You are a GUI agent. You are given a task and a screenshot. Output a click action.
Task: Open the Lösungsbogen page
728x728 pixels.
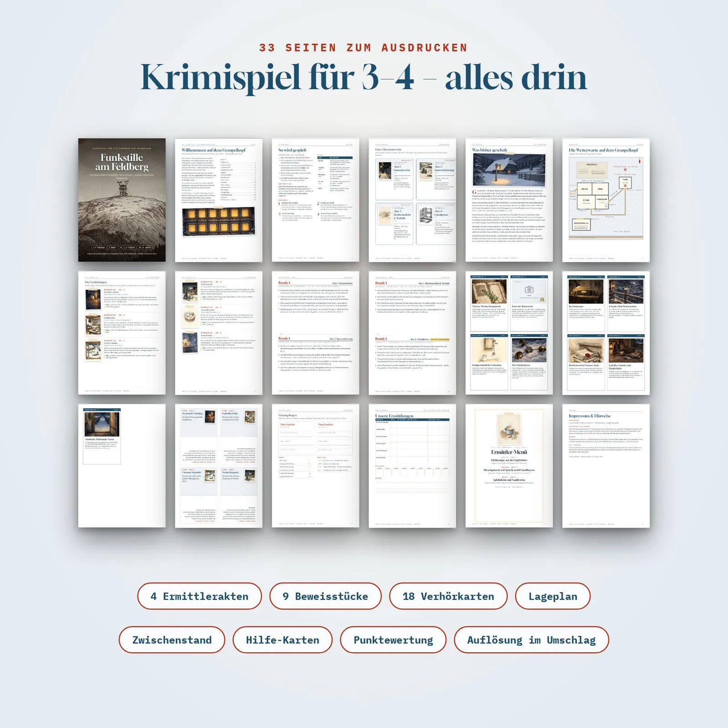pyautogui.click(x=315, y=466)
